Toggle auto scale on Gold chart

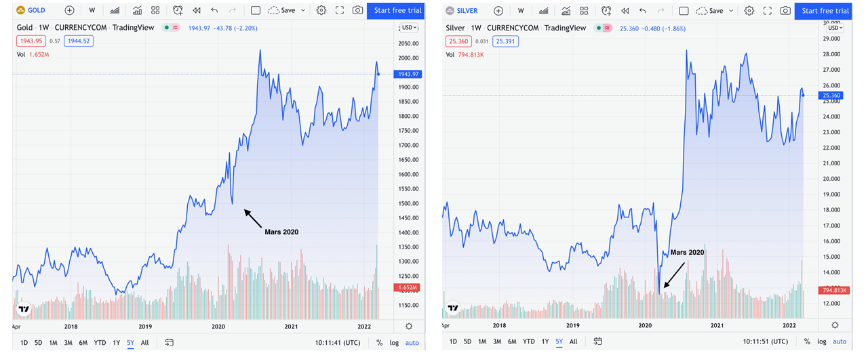(x=412, y=343)
